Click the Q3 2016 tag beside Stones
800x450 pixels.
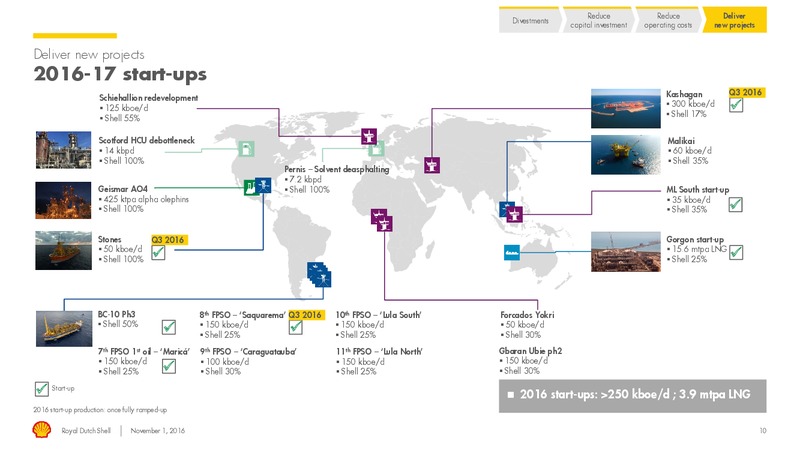[x=167, y=240]
